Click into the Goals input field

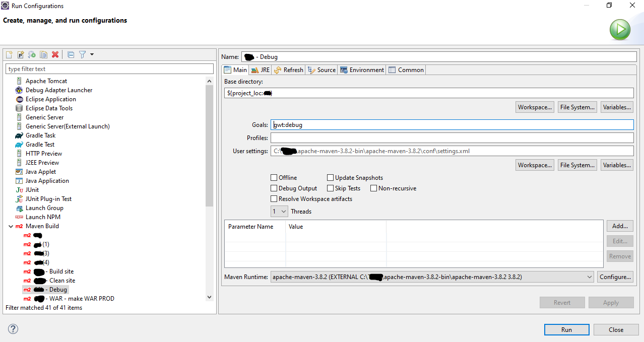[x=451, y=125]
